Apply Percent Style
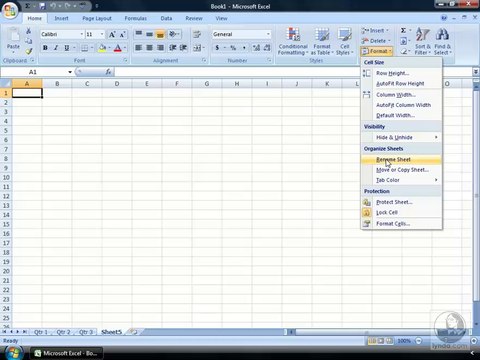 point(233,48)
